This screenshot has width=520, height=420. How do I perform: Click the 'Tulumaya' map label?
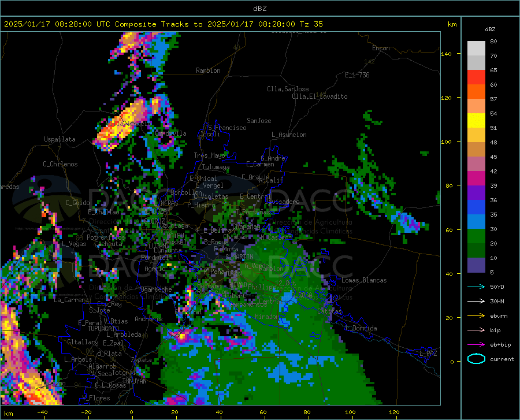coord(216,167)
